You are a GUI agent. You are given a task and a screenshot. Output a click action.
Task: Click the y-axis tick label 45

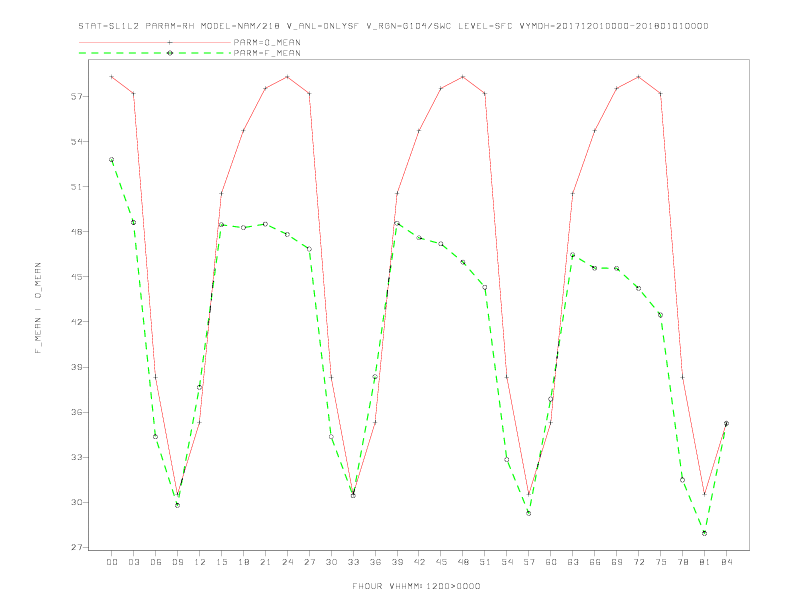click(77, 277)
